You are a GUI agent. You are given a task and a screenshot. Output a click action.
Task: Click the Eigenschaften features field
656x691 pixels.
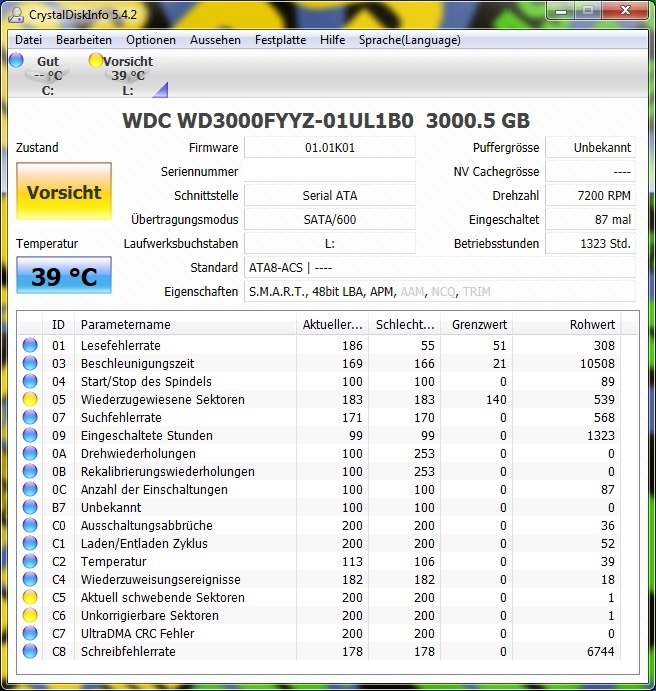[x=440, y=292]
